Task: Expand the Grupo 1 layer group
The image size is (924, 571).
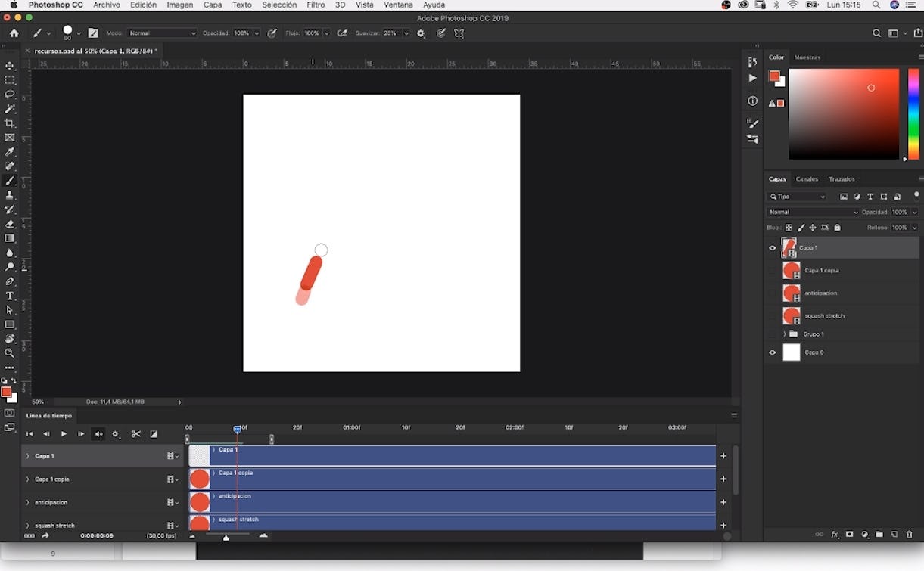Action: 784,334
